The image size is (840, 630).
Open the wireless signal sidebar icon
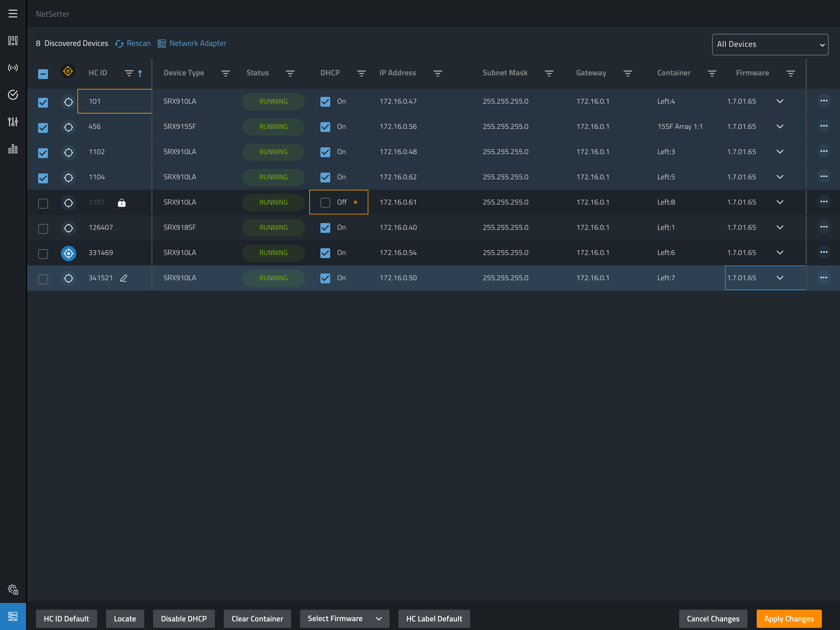pos(13,68)
